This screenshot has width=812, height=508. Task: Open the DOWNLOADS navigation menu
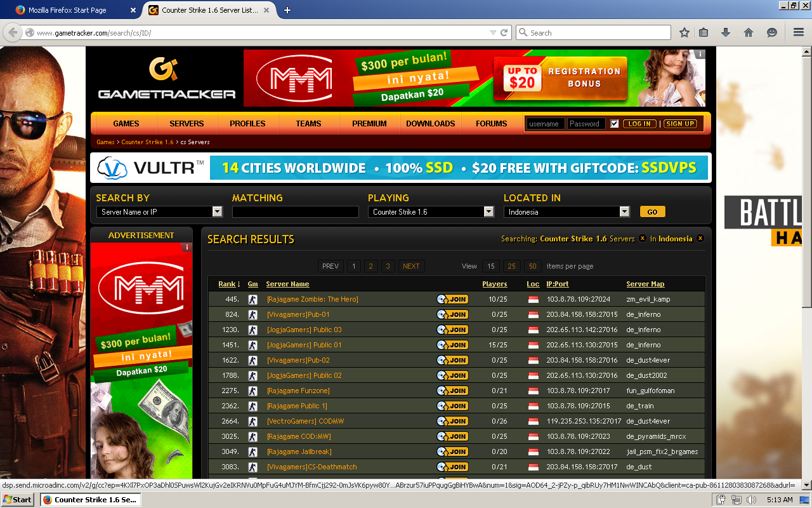pos(431,124)
